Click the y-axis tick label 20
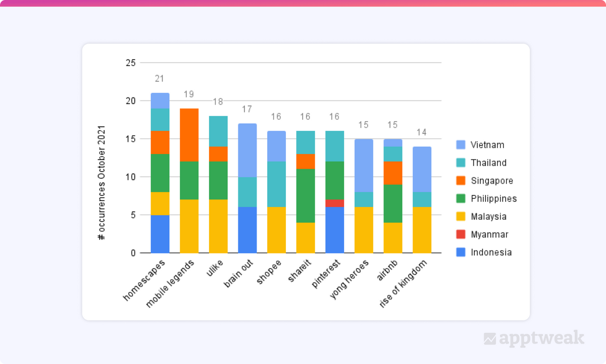Screen dimensions: 606x364 (x=131, y=101)
